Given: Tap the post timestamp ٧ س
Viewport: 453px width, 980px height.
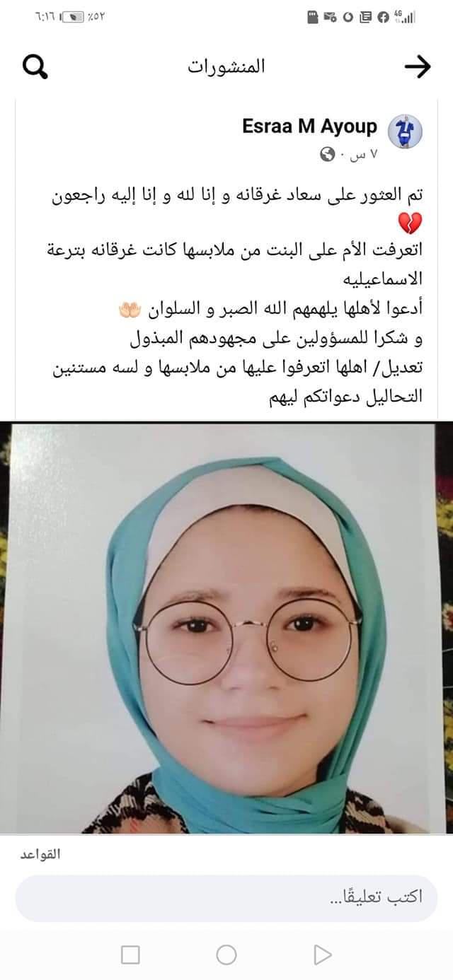Looking at the screenshot, I should click(x=363, y=153).
